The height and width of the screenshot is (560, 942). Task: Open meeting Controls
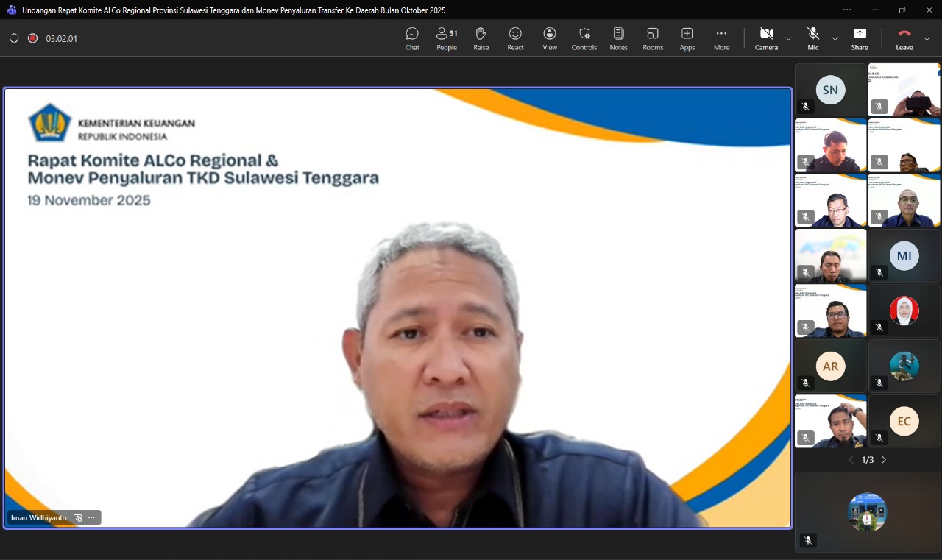click(584, 38)
